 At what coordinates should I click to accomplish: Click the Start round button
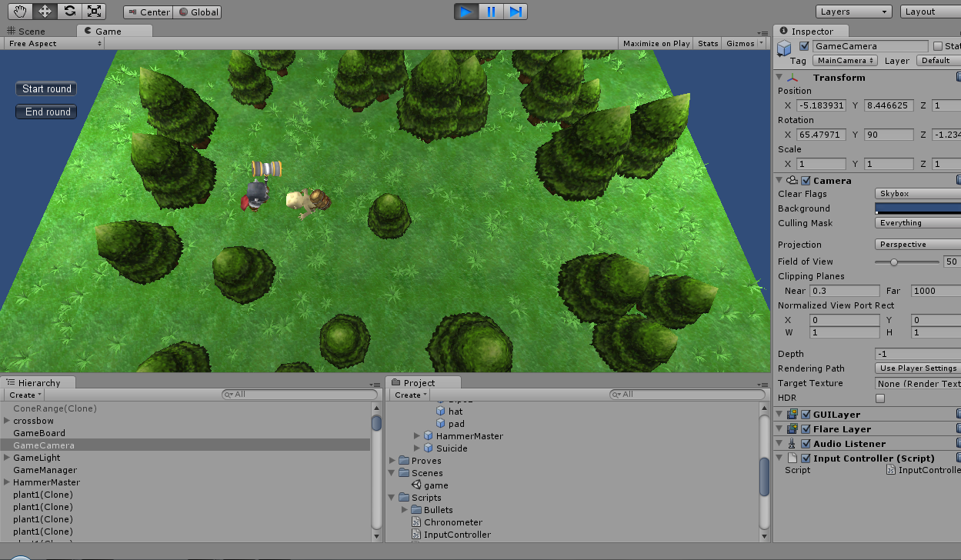click(46, 89)
